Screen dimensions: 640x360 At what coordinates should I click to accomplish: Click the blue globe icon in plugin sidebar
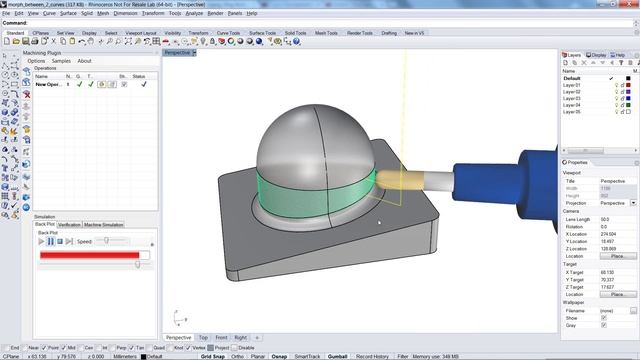26,207
